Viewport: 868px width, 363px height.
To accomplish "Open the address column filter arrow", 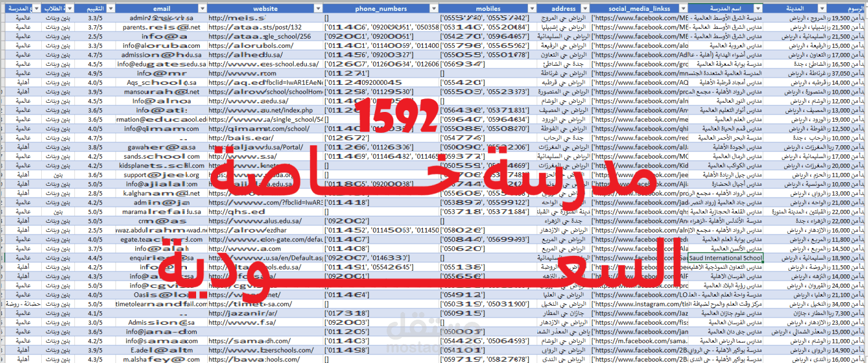I will click(x=585, y=9).
